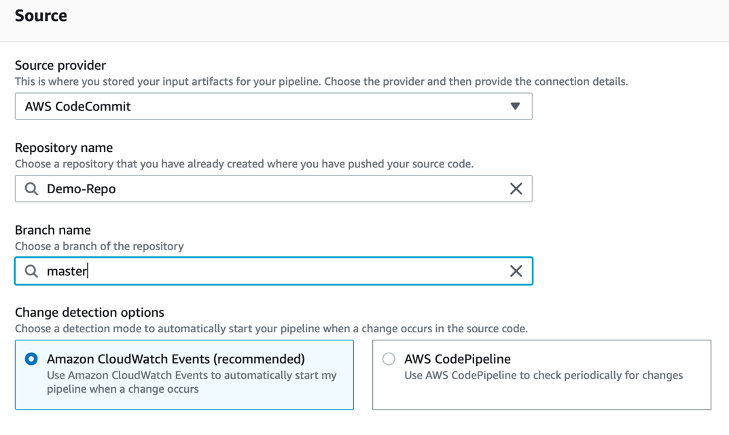Click the magnifier icon beside master
Screen dimensions: 729x435
coord(31,271)
